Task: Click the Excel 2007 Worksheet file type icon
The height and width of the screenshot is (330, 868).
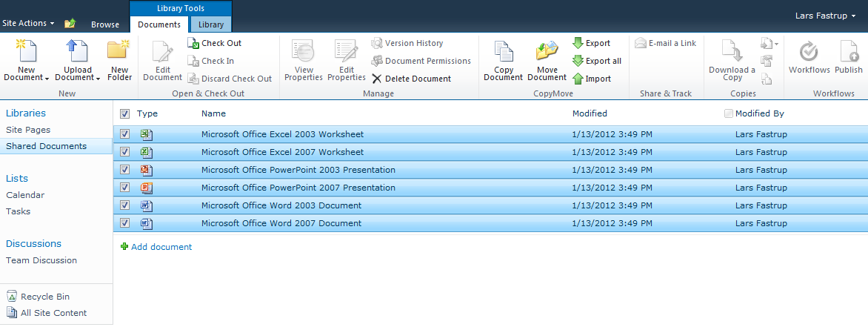Action: (146, 152)
